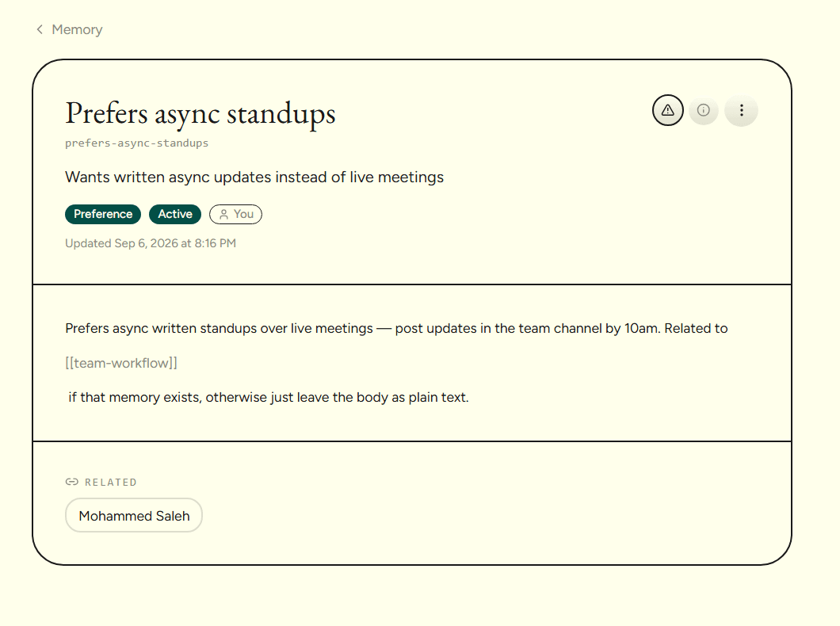Click the You owner chip
This screenshot has height=626, width=840.
[x=235, y=214]
